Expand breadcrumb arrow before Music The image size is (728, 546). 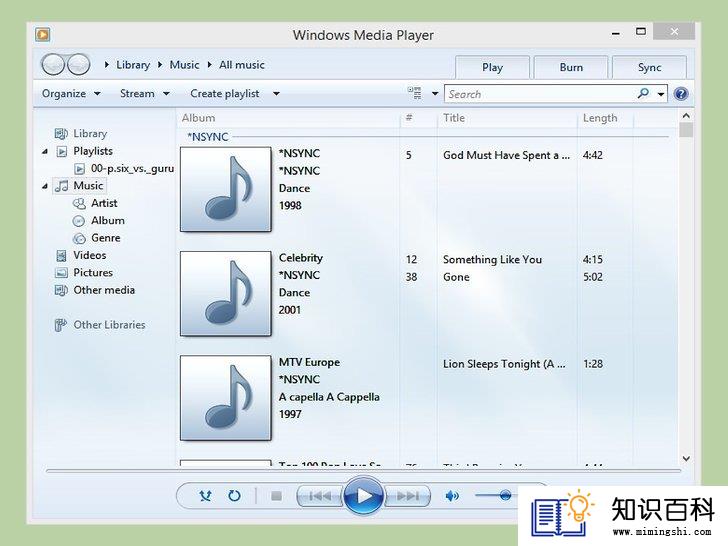[160, 65]
